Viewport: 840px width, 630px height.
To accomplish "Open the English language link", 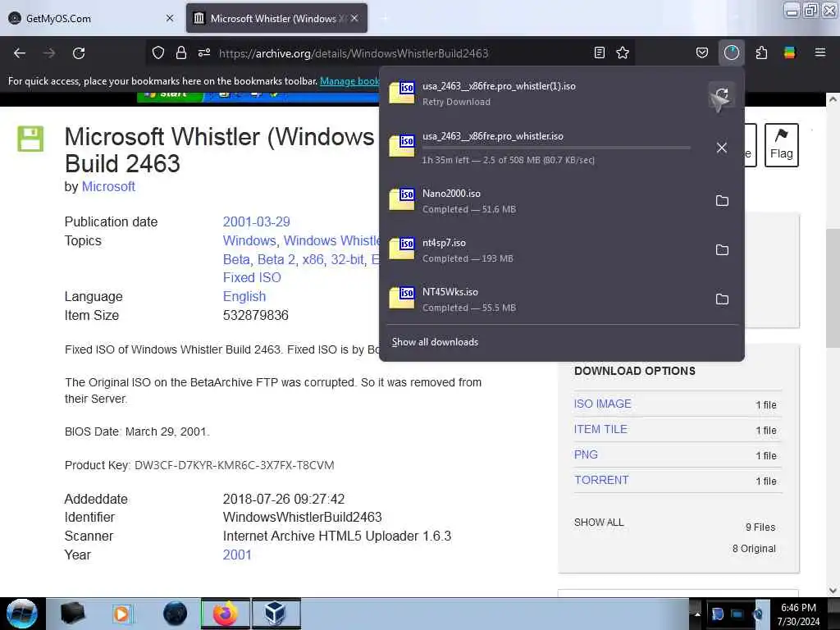I will (244, 296).
